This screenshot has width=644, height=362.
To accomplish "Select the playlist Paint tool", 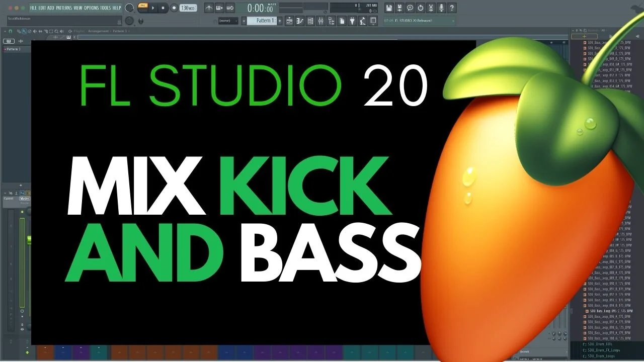I will pos(24,31).
